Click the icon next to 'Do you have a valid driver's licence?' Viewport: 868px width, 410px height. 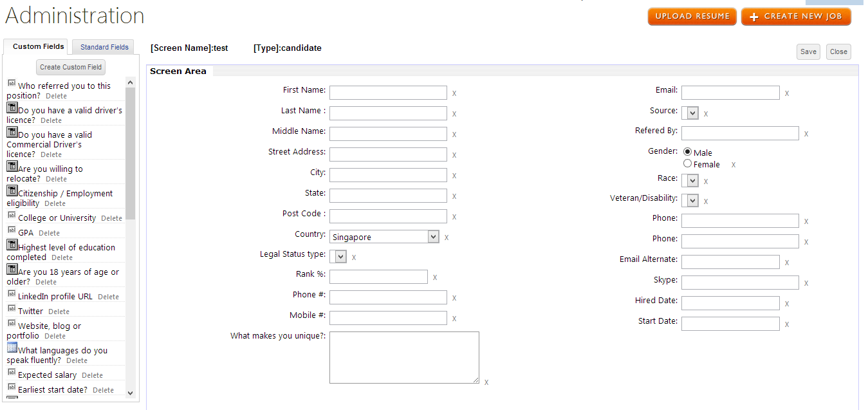point(12,107)
